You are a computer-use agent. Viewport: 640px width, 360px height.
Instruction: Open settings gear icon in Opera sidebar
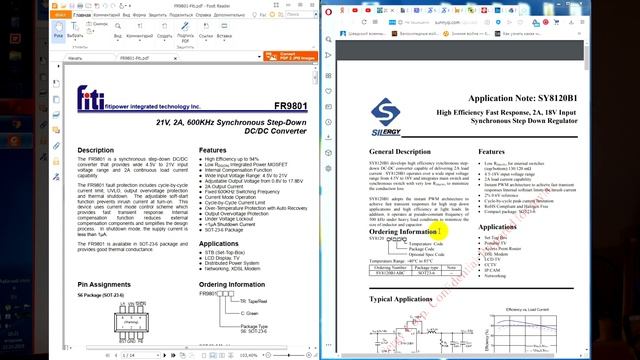329,168
